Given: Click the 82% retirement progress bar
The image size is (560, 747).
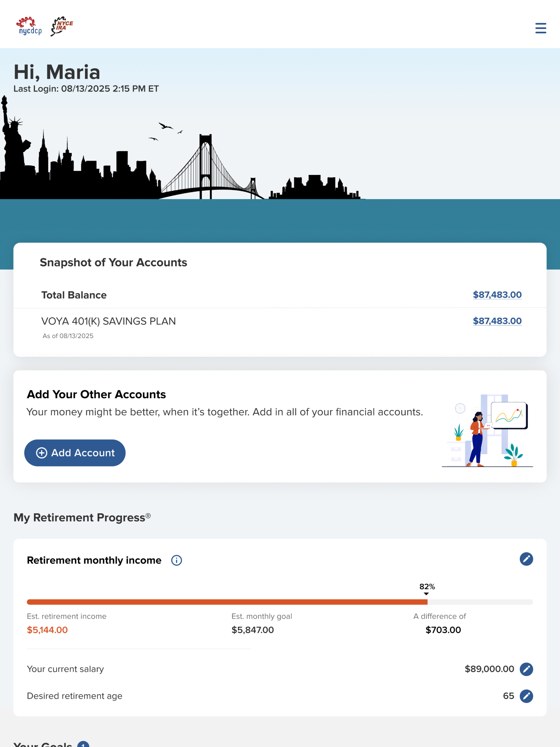Looking at the screenshot, I should click(x=280, y=602).
